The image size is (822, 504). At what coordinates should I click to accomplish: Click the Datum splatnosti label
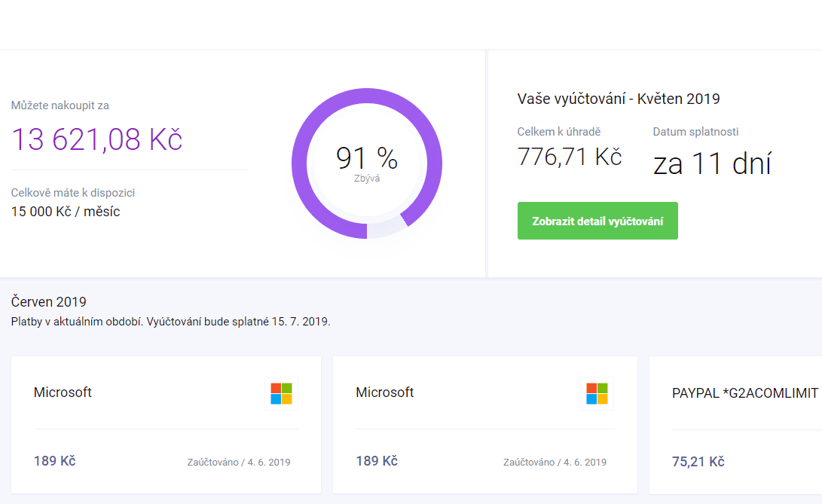coord(695,132)
